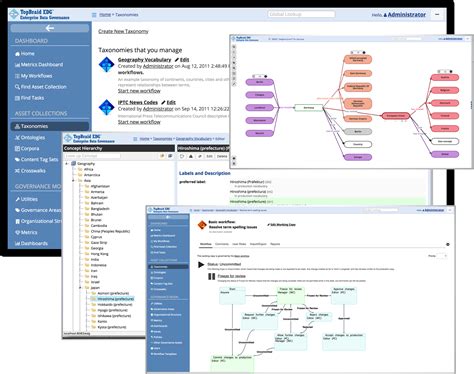This screenshot has height=374, width=474.
Task: Focus the Global Lookup search field
Action: 301,14
